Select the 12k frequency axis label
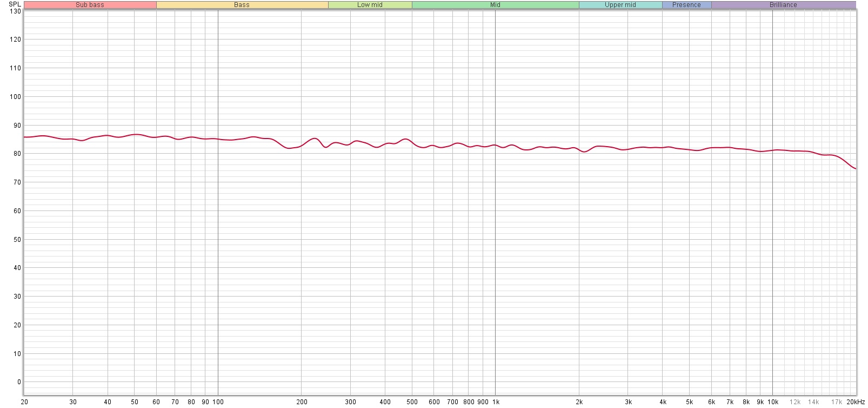Screen dimensions: 868x408 (x=795, y=402)
